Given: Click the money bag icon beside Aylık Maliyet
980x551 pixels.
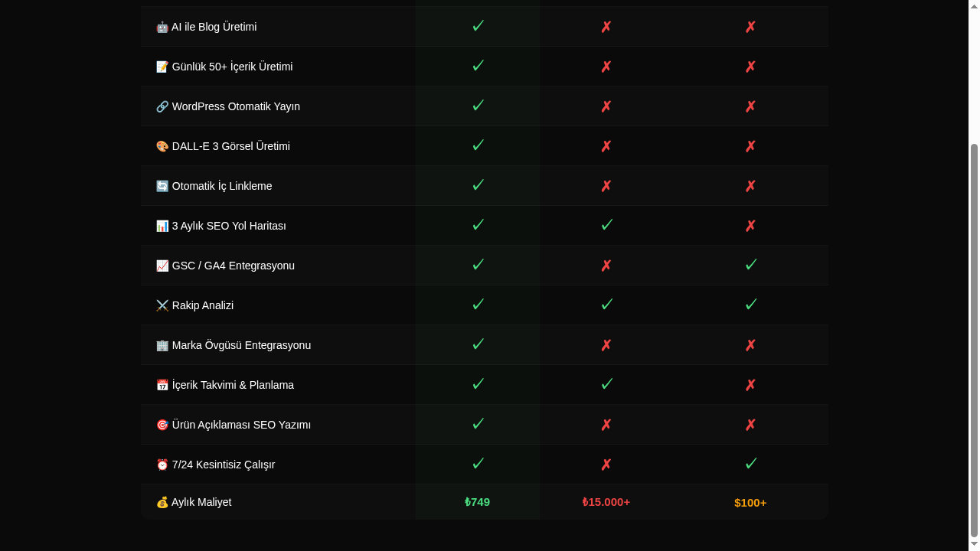Looking at the screenshot, I should coord(162,502).
